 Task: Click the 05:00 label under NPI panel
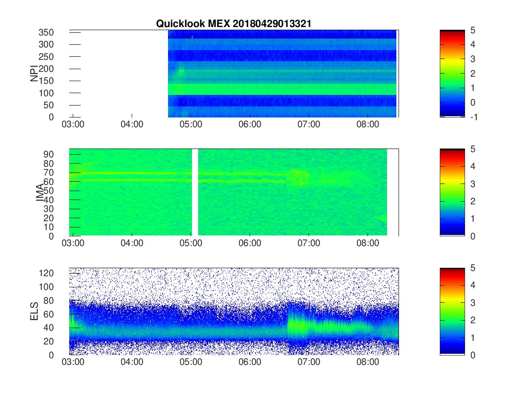click(191, 125)
